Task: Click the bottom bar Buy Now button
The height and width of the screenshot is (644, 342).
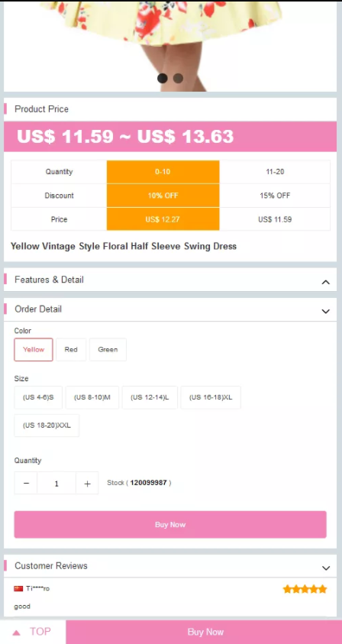Action: click(x=204, y=632)
